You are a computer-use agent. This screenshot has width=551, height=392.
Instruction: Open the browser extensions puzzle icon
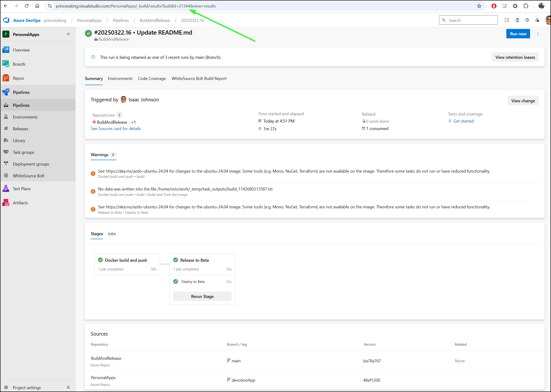click(526, 6)
